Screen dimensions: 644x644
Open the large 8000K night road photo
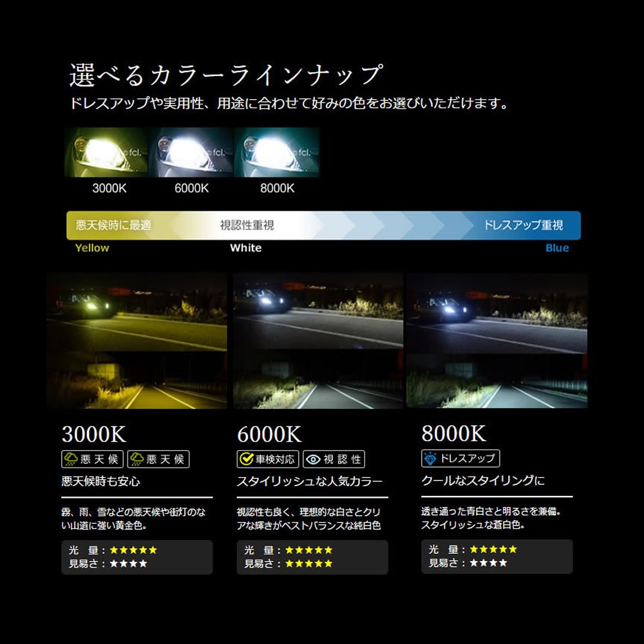497,341
